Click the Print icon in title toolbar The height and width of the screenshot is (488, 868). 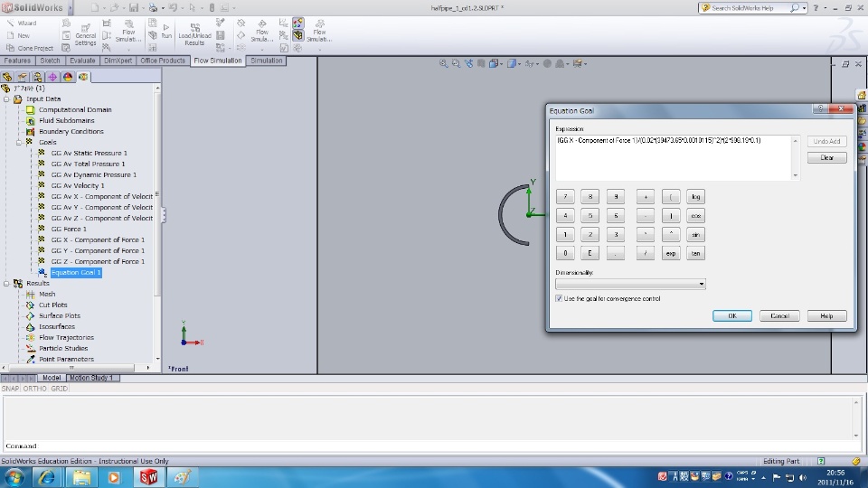153,8
